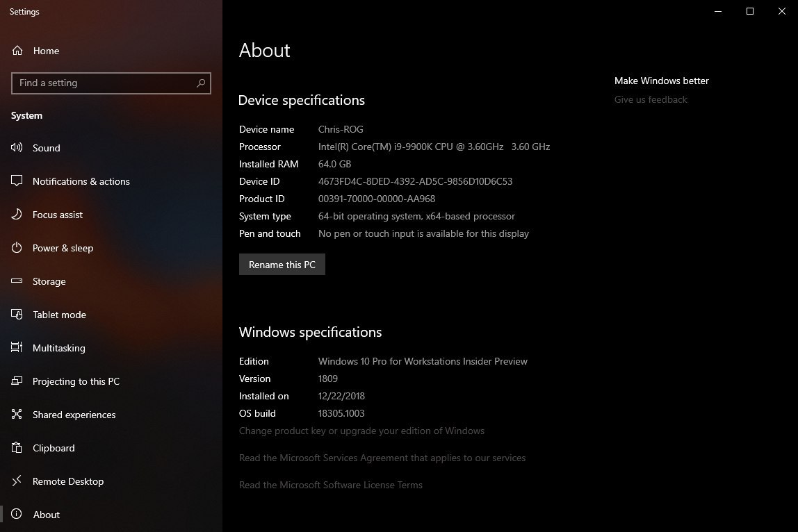Go to Shared experiences settings

74,415
